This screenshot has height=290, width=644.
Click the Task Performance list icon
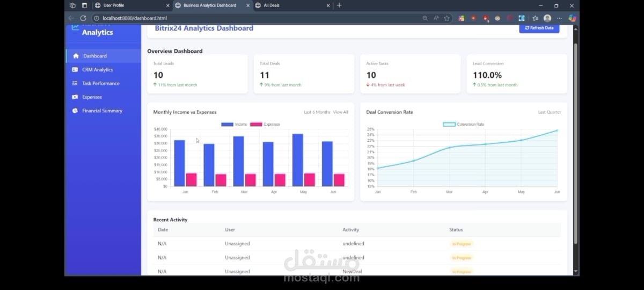[75, 83]
